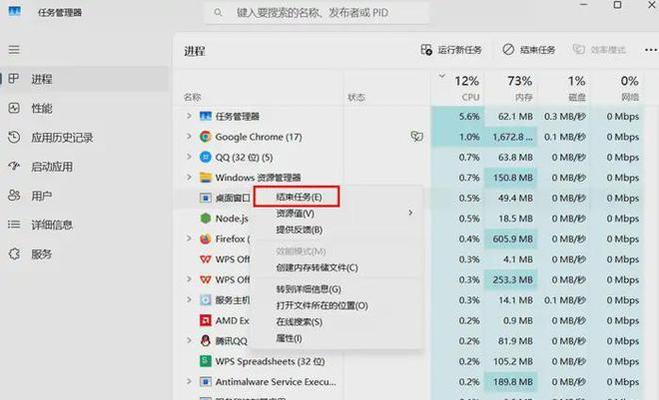Click the Task Manager title bar icon
This screenshot has height=400, width=659.
point(14,11)
